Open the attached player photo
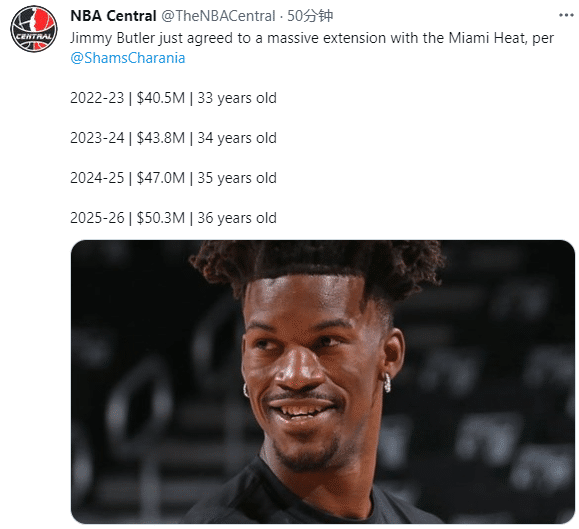Viewport: 579px width, 529px height. click(x=323, y=382)
